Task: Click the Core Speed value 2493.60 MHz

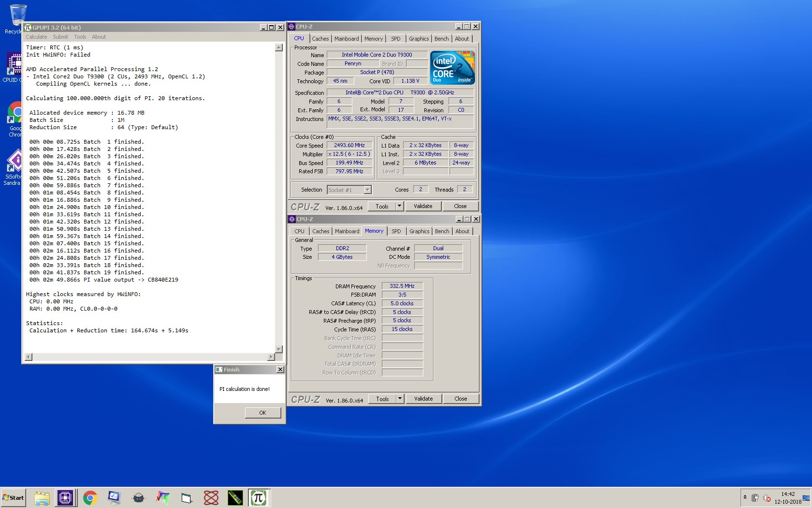Action: [349, 145]
